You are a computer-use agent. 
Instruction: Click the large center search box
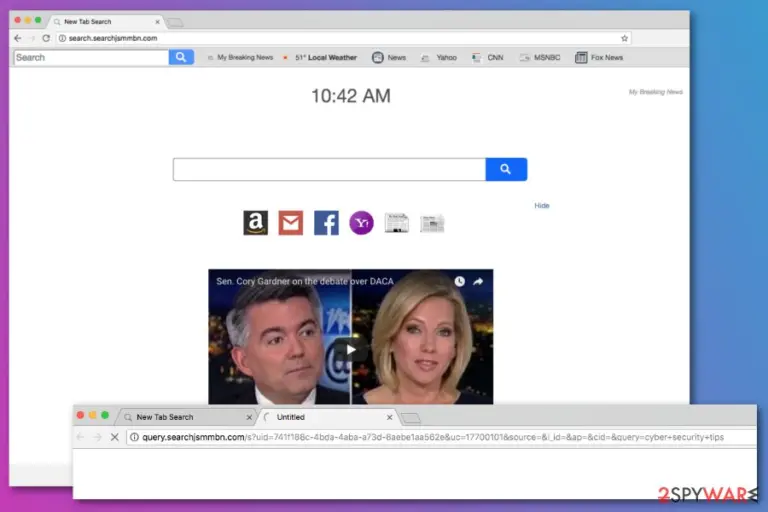coord(329,169)
